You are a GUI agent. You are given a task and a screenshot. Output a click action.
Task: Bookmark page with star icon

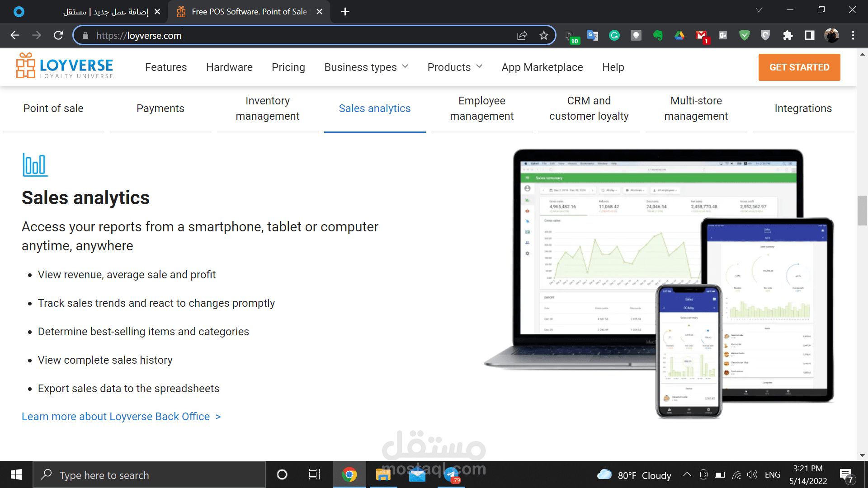click(543, 35)
